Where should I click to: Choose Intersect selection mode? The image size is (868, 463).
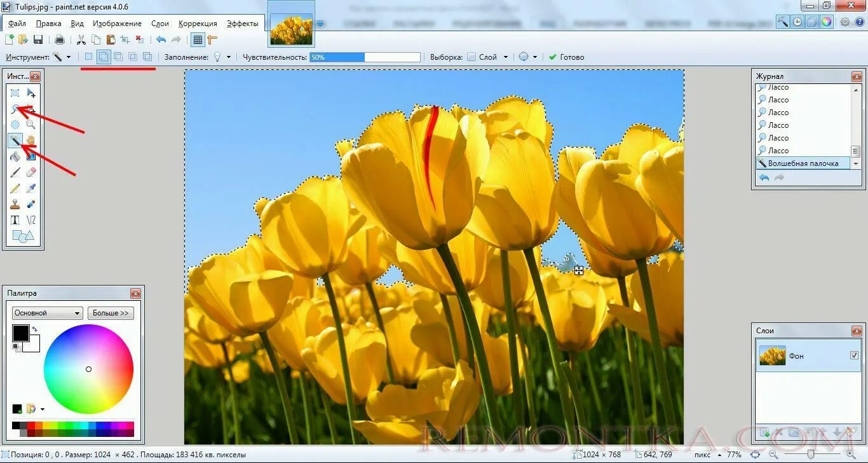(x=133, y=57)
